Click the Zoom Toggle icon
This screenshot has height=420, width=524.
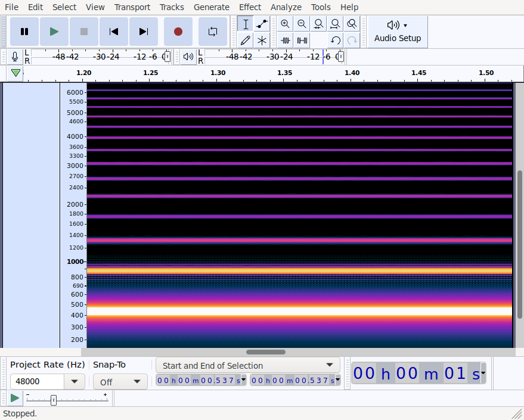tap(352, 24)
